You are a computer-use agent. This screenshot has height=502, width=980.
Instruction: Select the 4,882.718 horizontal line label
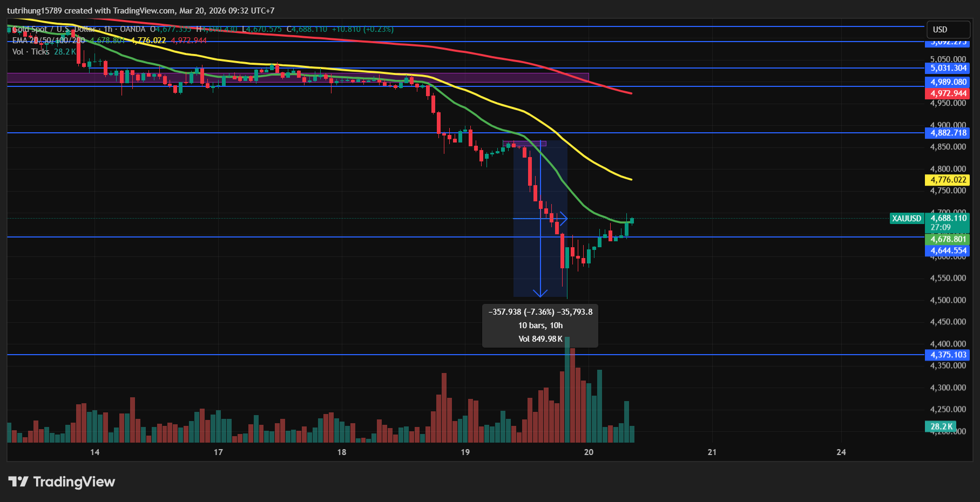pyautogui.click(x=948, y=133)
